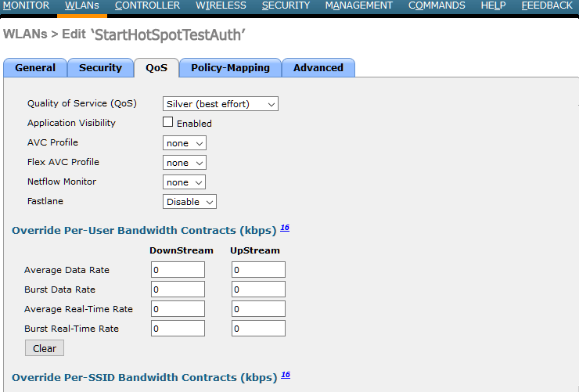Open the MANAGEMENT menu
Viewport: 579px width, 392px height.
[x=358, y=5]
